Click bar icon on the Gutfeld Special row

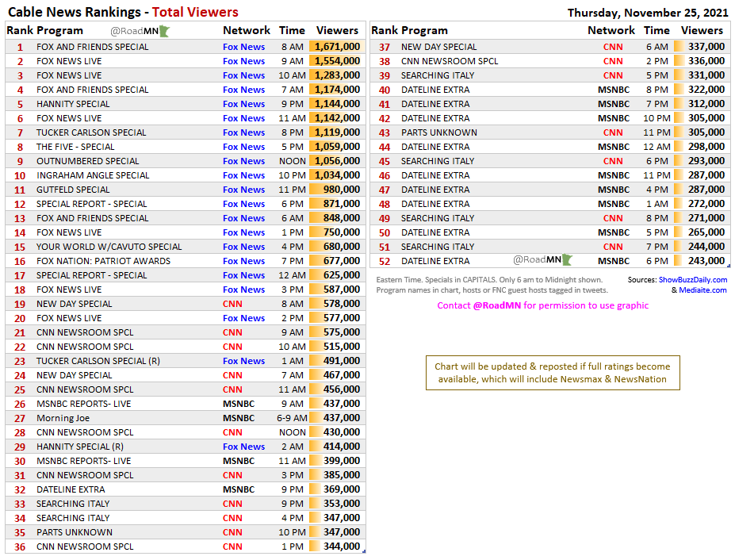[x=315, y=190]
